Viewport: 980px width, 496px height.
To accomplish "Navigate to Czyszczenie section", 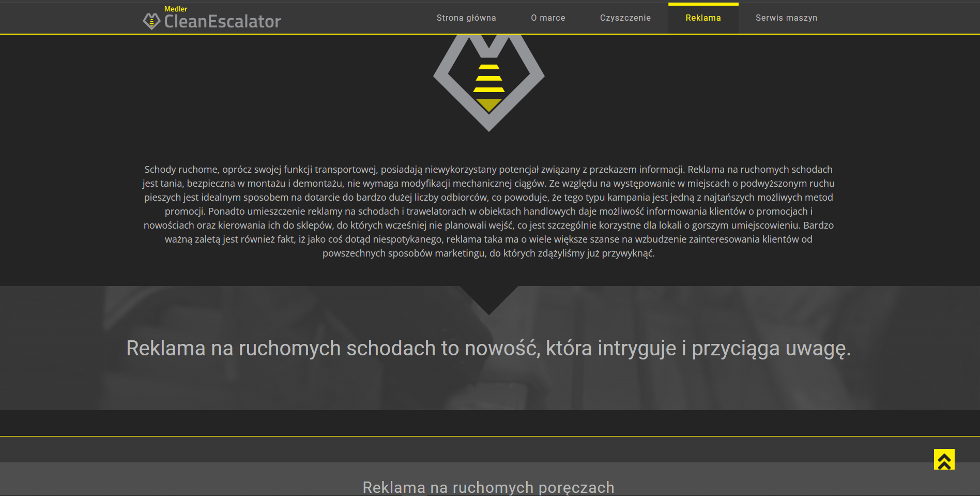I will [625, 18].
